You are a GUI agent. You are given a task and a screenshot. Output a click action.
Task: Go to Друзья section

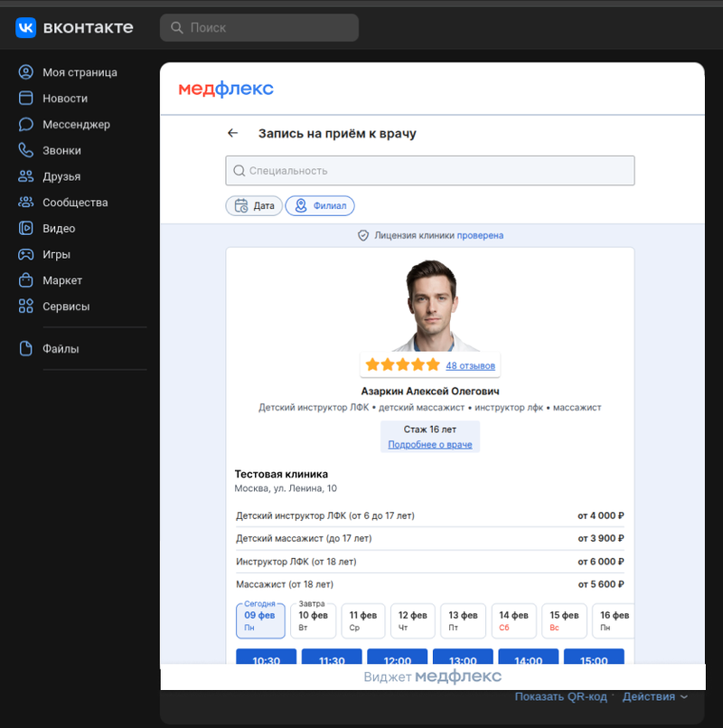(61, 176)
